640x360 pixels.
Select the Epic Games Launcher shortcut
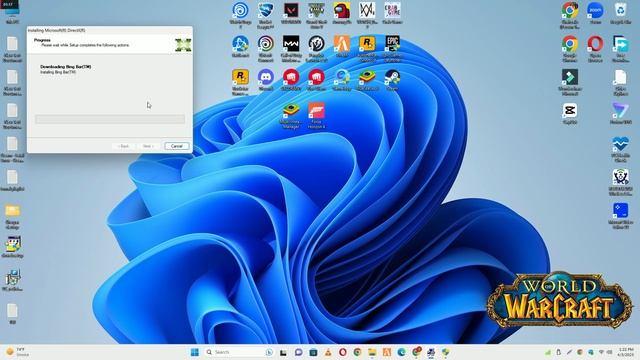point(392,47)
